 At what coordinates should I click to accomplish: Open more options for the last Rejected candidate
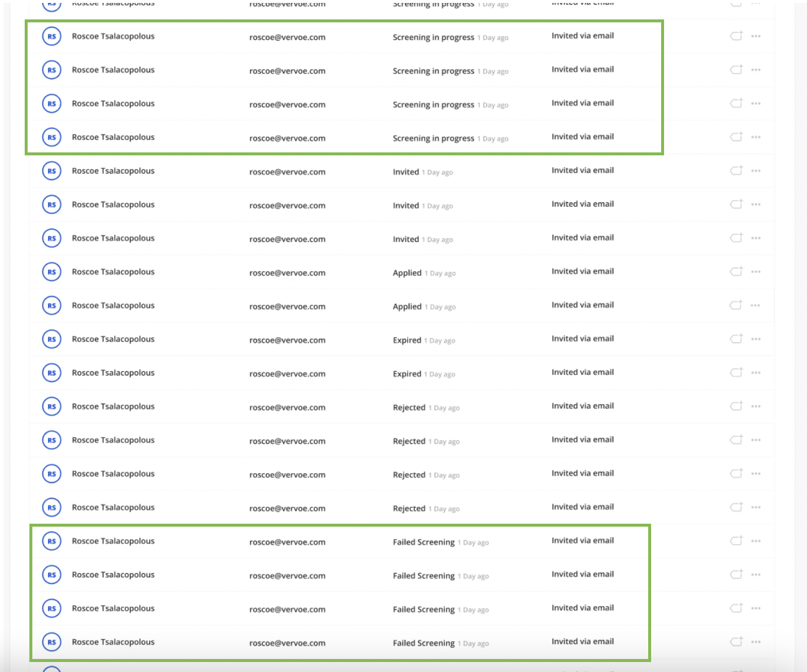pos(756,507)
